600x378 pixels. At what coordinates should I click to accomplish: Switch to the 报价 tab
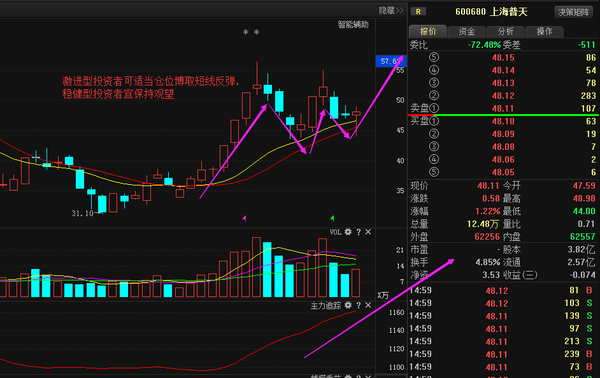(428, 31)
